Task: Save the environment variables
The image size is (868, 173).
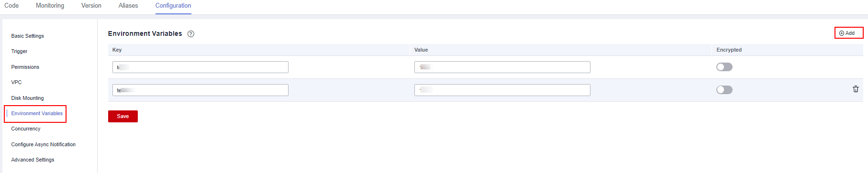Action: pos(123,116)
